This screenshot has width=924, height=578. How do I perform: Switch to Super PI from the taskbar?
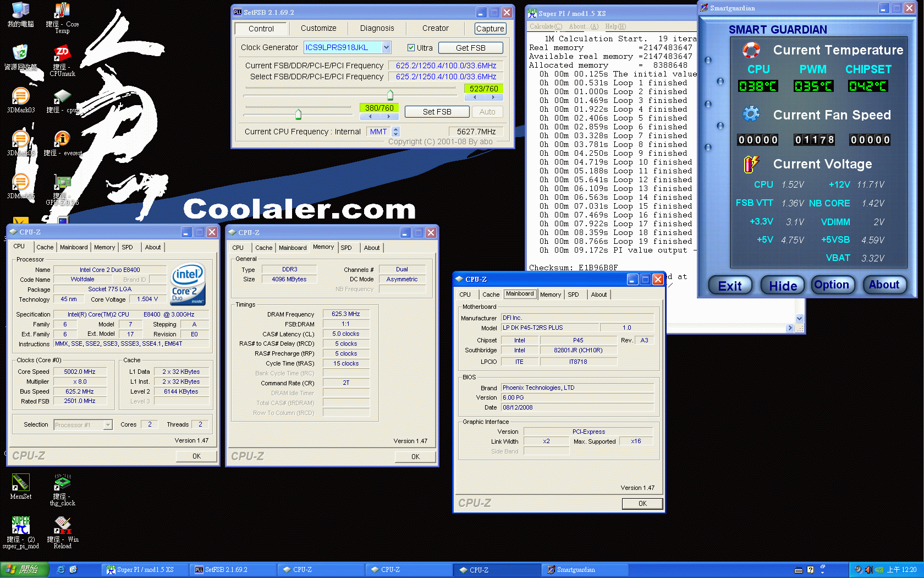point(145,570)
